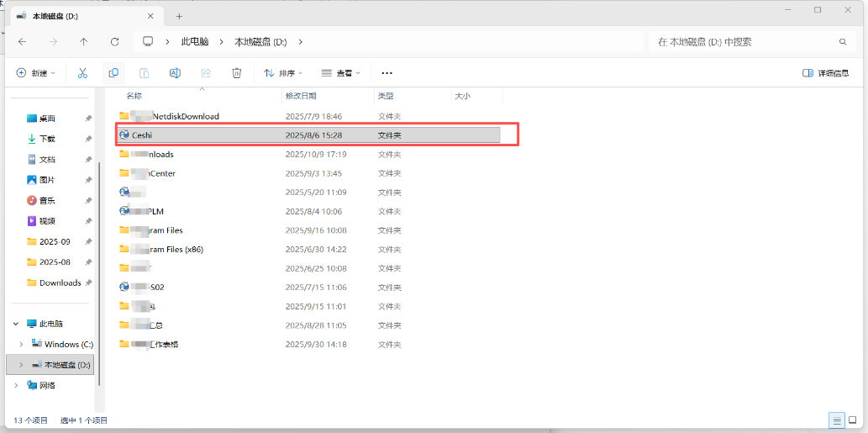868x433 pixels.
Task: Open 文档 in the sidebar
Action: coord(47,160)
